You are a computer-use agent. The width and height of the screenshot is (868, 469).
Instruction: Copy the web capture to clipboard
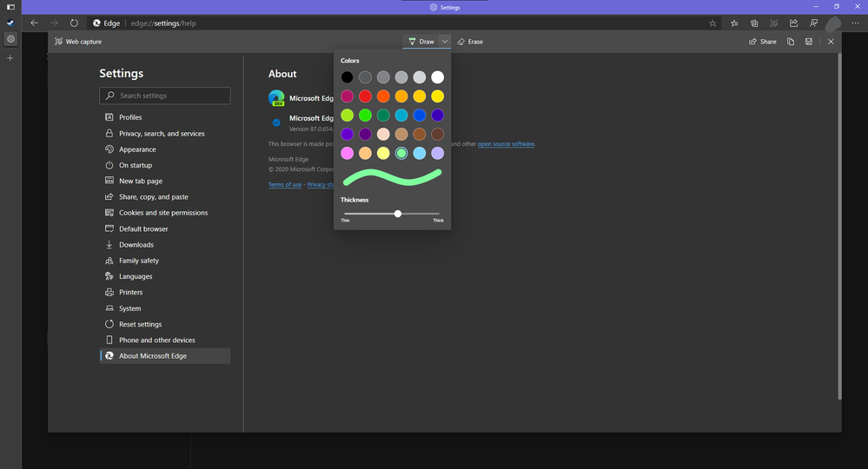coord(791,42)
